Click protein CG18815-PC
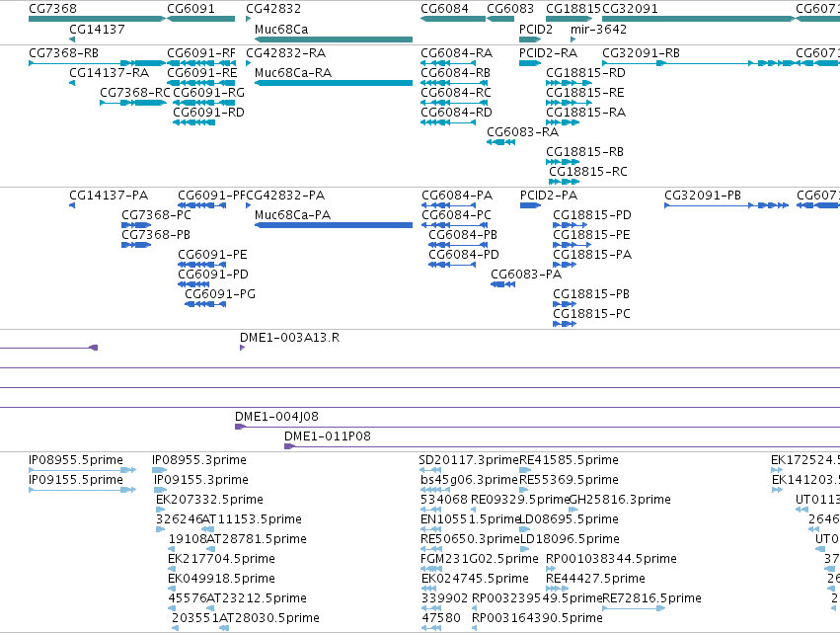 click(x=591, y=315)
